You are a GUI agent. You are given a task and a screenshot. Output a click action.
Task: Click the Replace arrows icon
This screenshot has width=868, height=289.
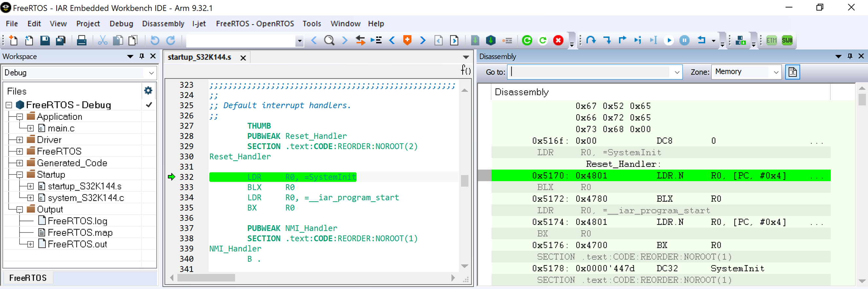click(360, 40)
